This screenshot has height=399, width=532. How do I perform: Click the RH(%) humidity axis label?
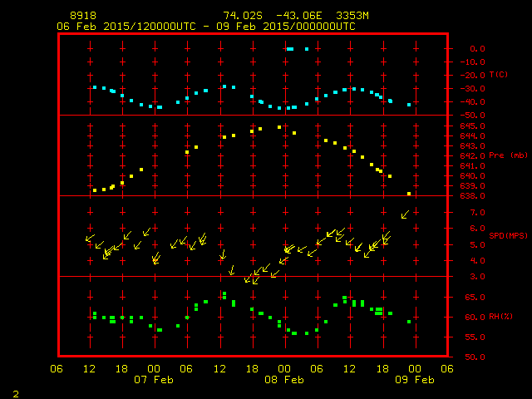tap(500, 317)
